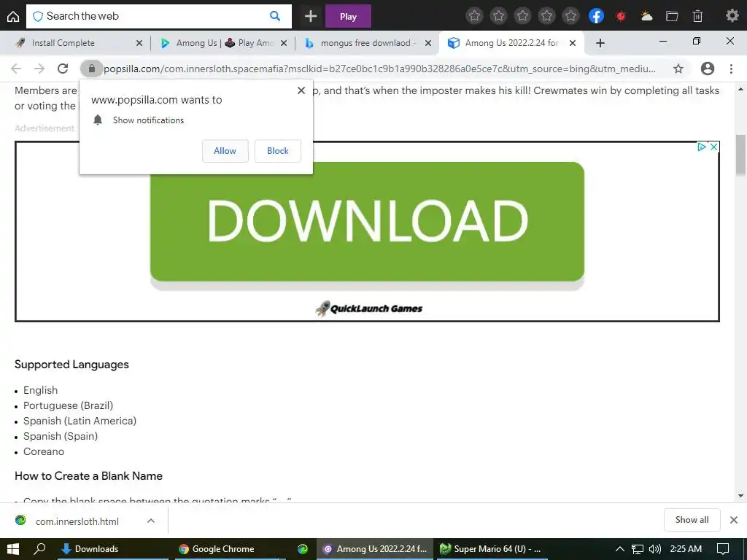
Task: Open the weather icon in top bar
Action: click(646, 16)
